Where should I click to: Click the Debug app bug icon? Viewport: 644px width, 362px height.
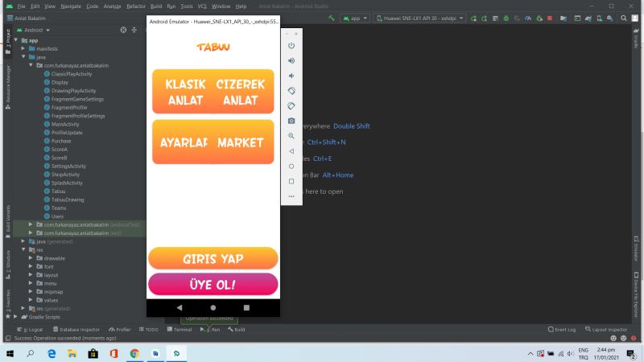pos(506,18)
